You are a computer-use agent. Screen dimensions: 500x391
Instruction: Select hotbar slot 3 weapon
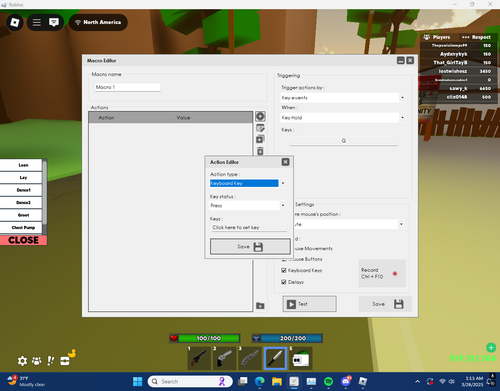[250, 359]
